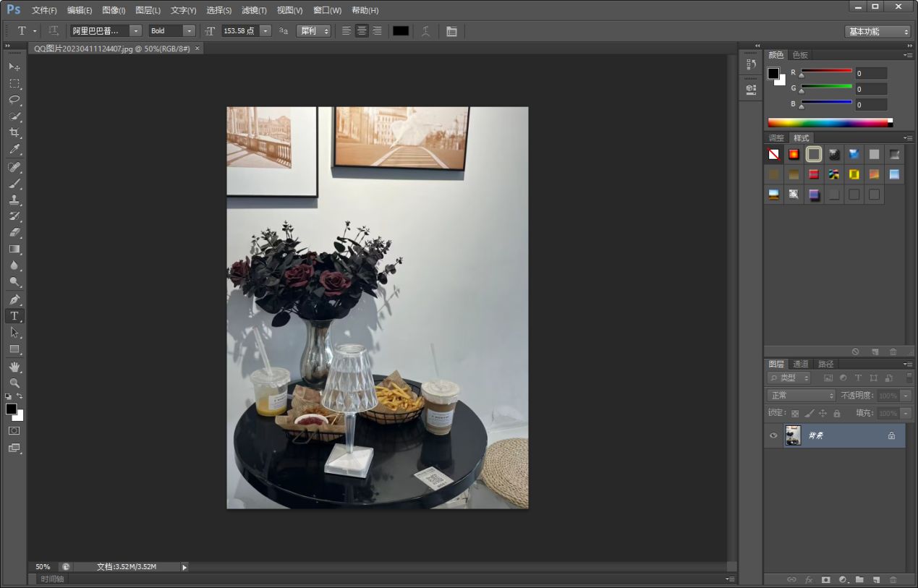
Task: Click the font size input field
Action: (239, 31)
